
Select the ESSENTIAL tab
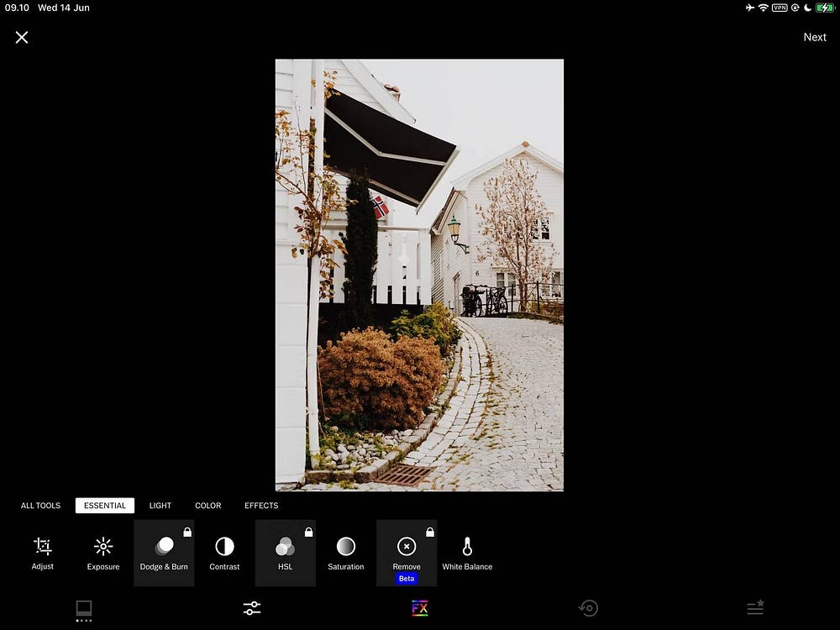tap(105, 506)
